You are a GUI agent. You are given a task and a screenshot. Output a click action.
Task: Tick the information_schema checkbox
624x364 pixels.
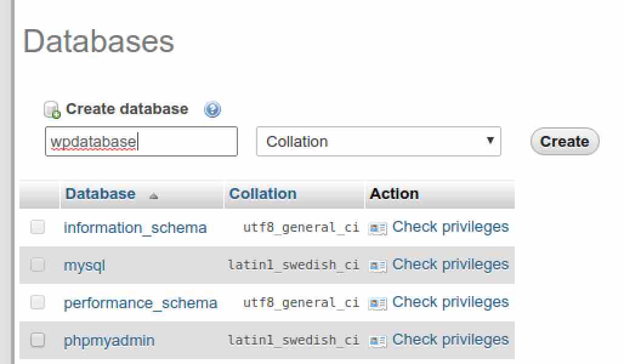38,227
